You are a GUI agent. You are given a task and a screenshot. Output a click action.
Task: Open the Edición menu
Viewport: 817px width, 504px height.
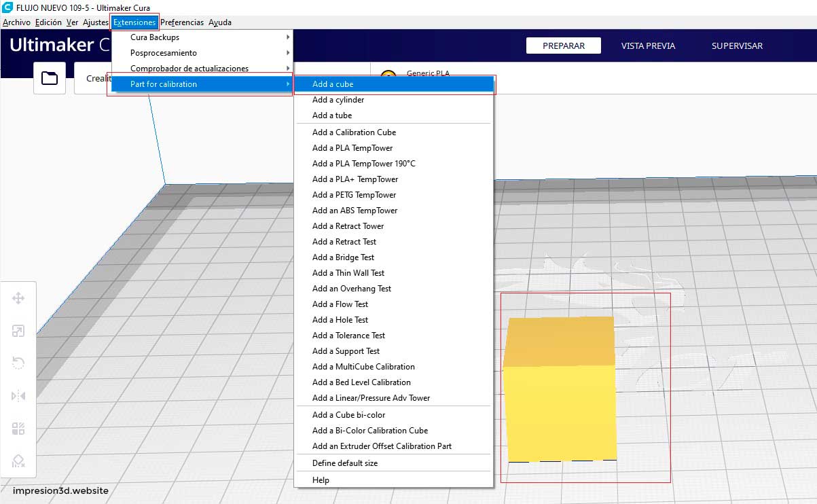tap(48, 22)
